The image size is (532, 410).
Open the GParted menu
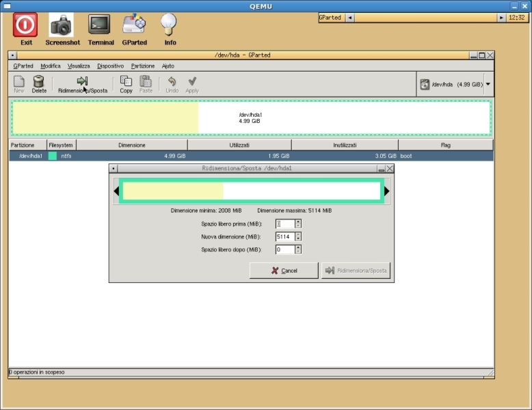click(23, 66)
